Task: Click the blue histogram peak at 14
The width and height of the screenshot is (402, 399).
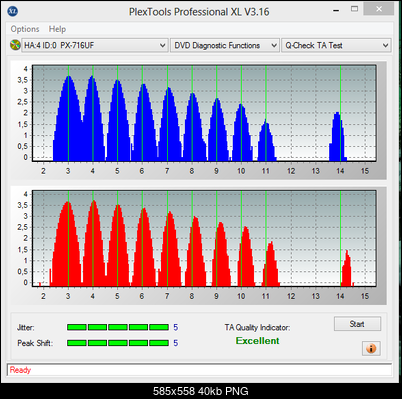Action: [338, 137]
